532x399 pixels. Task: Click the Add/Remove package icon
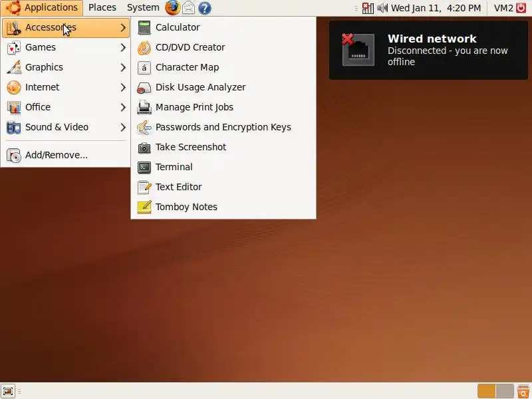pyautogui.click(x=14, y=156)
